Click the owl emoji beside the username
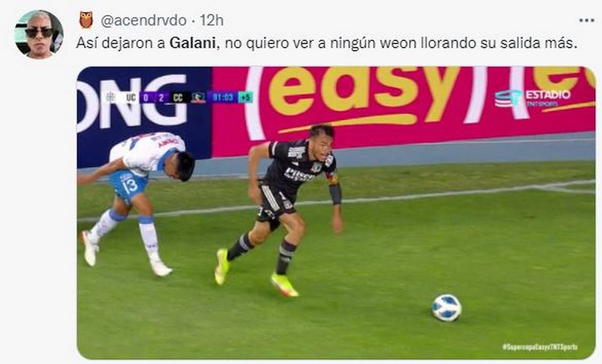 coord(86,20)
